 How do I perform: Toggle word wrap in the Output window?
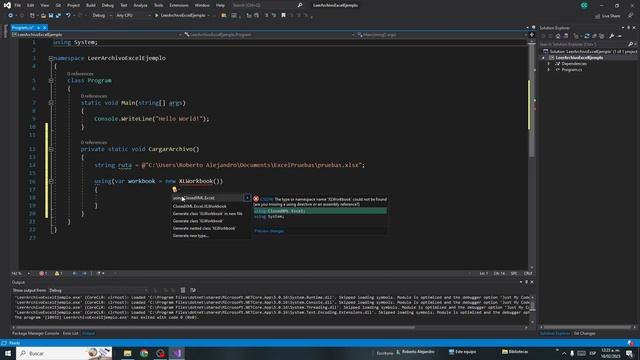click(193, 291)
